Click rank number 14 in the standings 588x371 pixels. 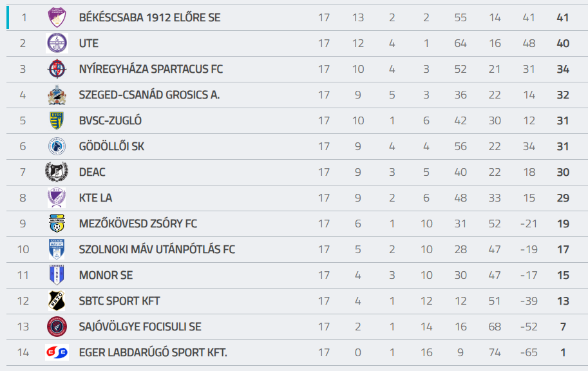(x=23, y=352)
